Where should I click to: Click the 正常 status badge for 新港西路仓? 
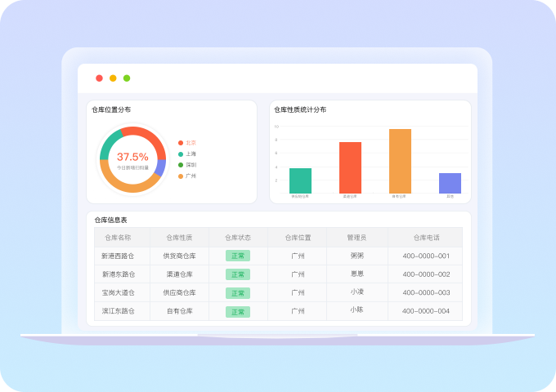238,256
